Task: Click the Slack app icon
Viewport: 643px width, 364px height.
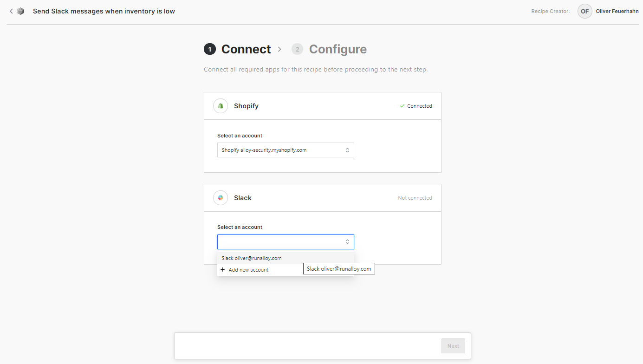Action: [x=221, y=198]
